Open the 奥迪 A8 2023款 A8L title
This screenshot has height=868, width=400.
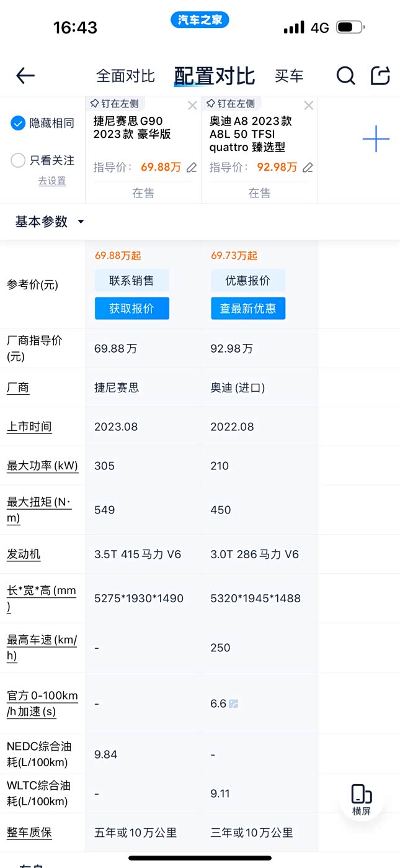tap(251, 134)
